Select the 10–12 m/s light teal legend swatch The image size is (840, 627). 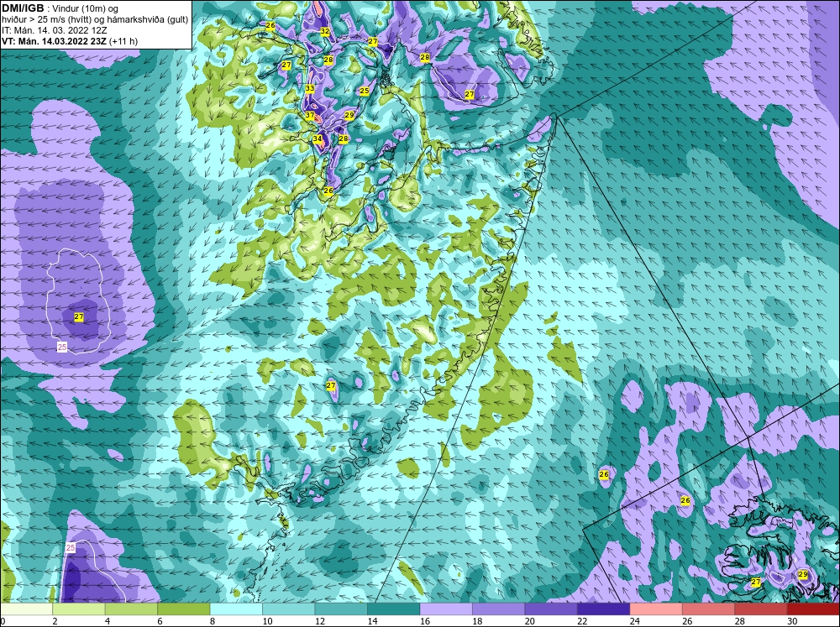click(x=289, y=609)
